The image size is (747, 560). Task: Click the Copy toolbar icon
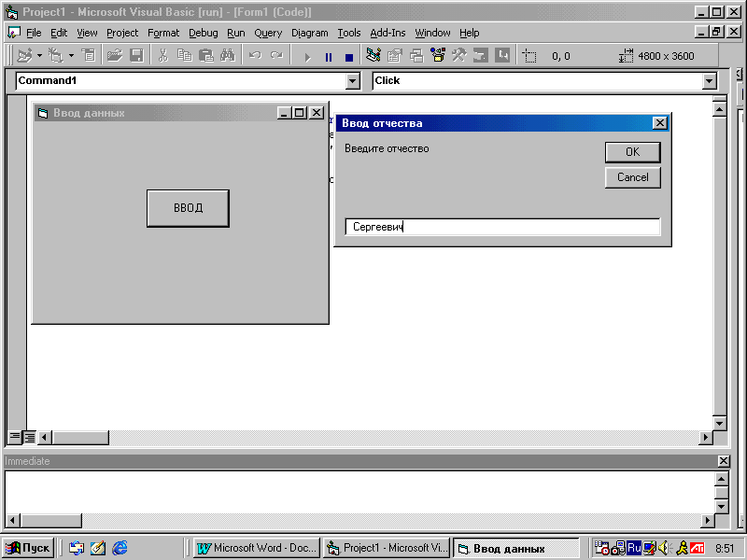184,56
